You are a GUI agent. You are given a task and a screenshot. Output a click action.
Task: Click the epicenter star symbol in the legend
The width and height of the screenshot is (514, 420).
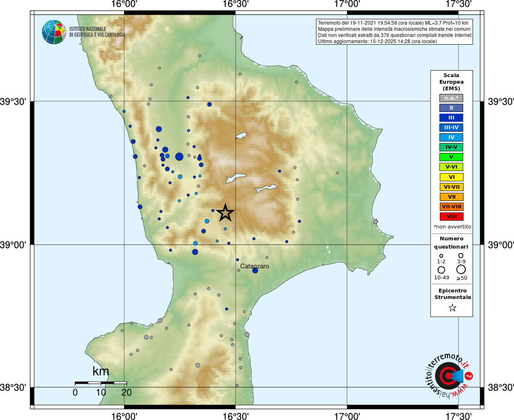tap(452, 308)
